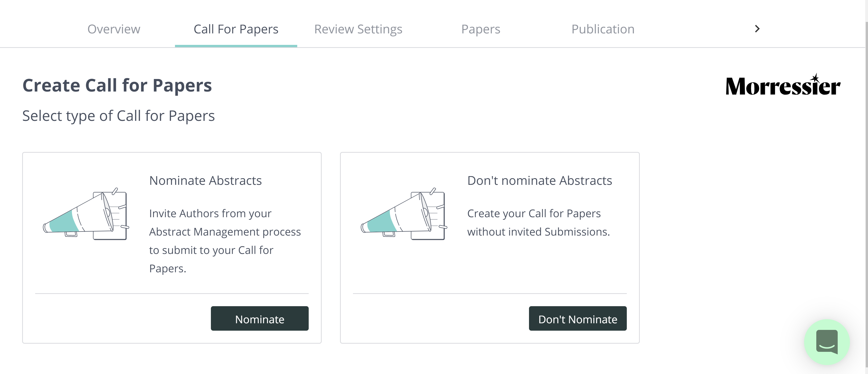Show more tabs with the right chevron

click(757, 29)
